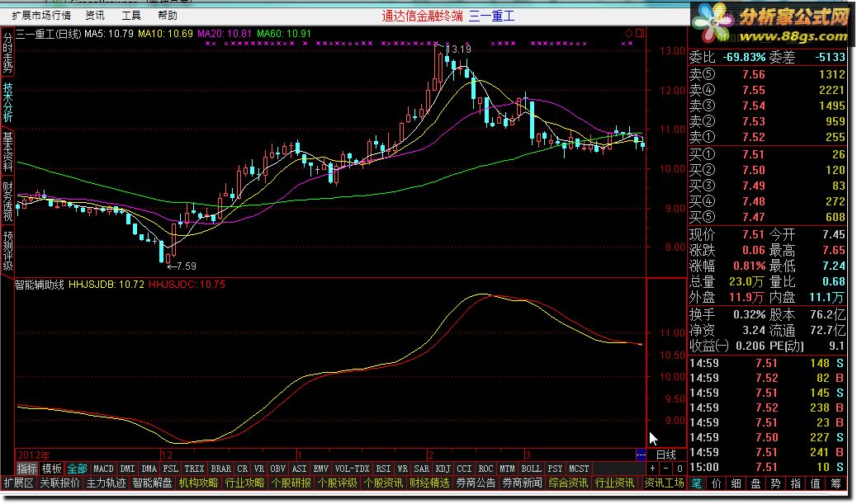Choose the CR indicator

pos(242,469)
